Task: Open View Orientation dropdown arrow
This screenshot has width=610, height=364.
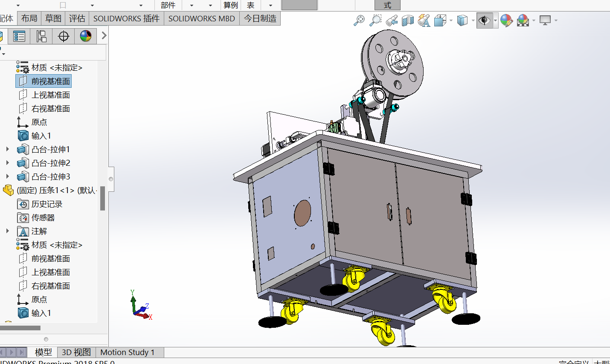Action: tap(451, 20)
